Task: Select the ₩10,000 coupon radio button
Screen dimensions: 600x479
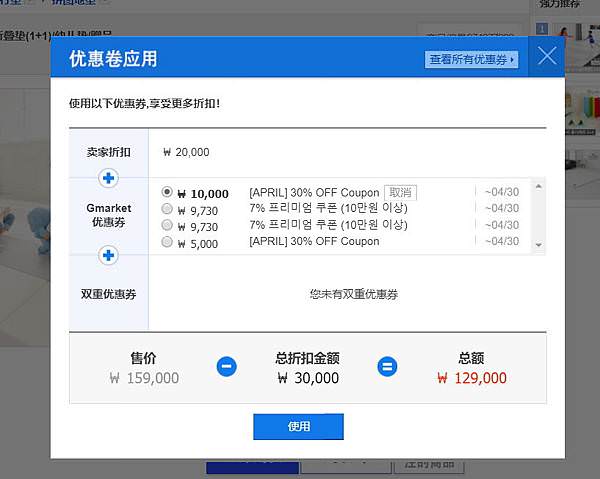Action: click(x=167, y=192)
